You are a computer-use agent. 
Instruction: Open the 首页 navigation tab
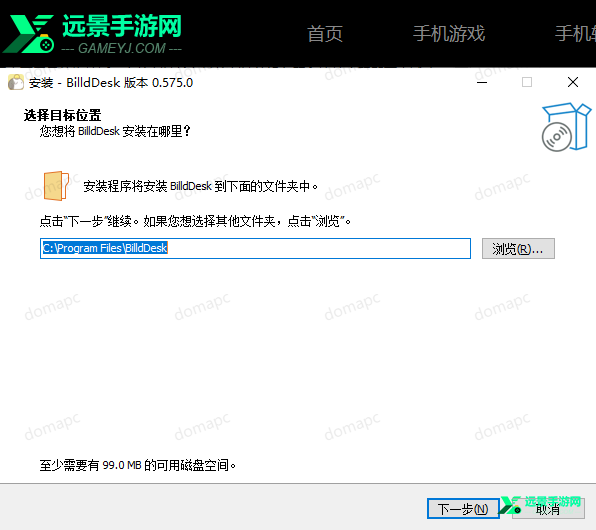point(325,33)
